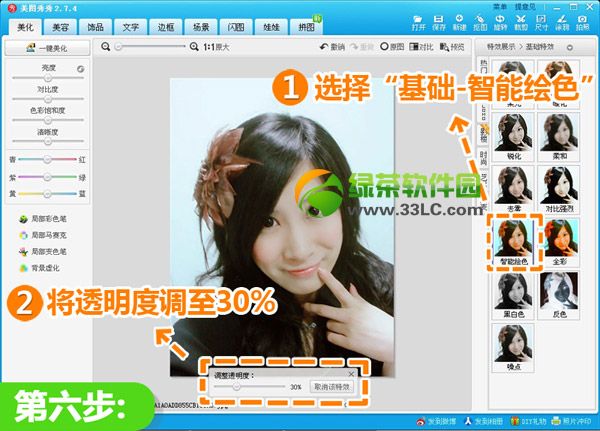The width and height of the screenshot is (600, 431).
Task: Switch to the 闪图 tab
Action: 236,27
